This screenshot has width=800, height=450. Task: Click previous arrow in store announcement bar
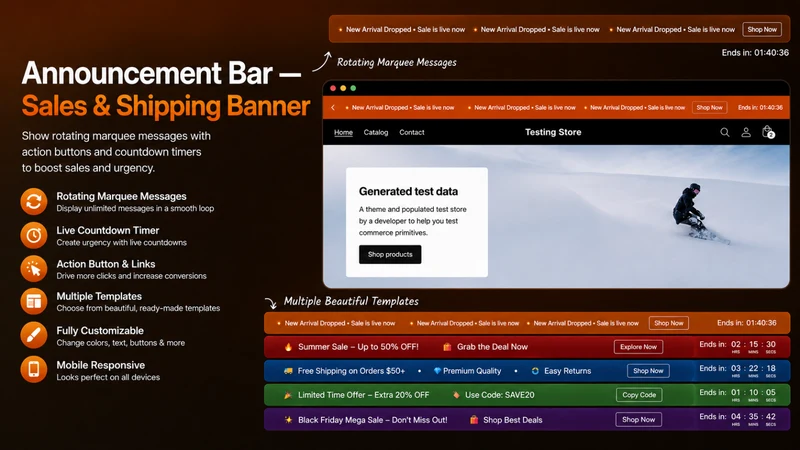pos(333,108)
